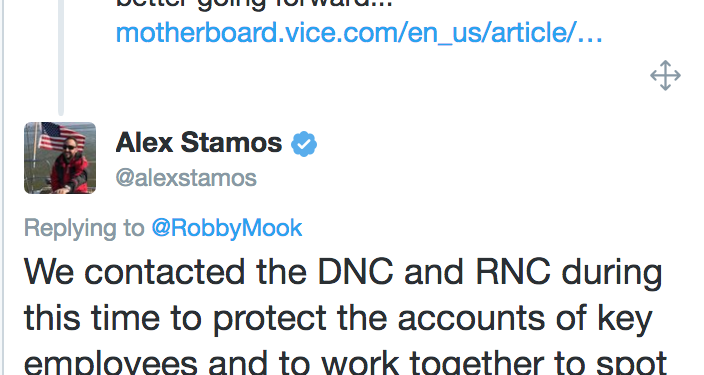Open Alex Stamos's profile photo

60,158
